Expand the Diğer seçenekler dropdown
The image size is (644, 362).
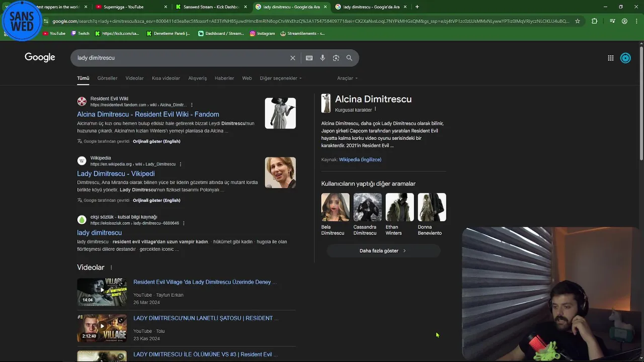(281, 78)
